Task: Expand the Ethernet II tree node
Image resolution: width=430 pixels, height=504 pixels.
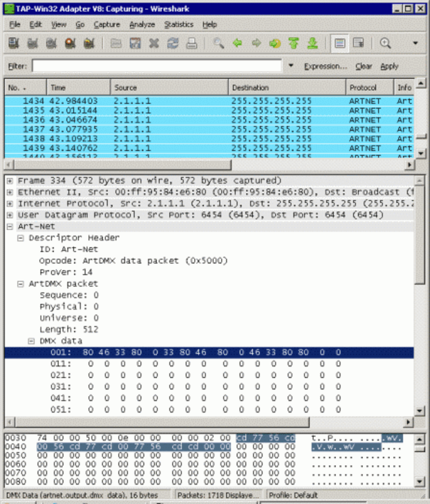Action: (x=10, y=193)
